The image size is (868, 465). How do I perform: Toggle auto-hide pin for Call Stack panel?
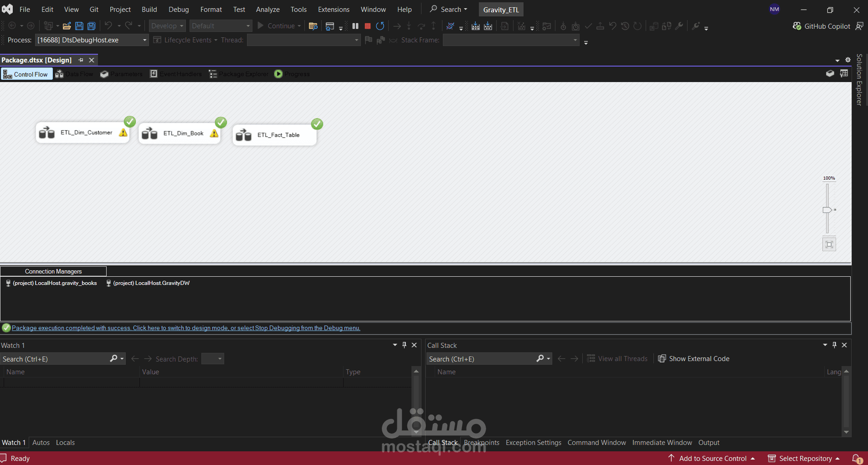pos(834,345)
